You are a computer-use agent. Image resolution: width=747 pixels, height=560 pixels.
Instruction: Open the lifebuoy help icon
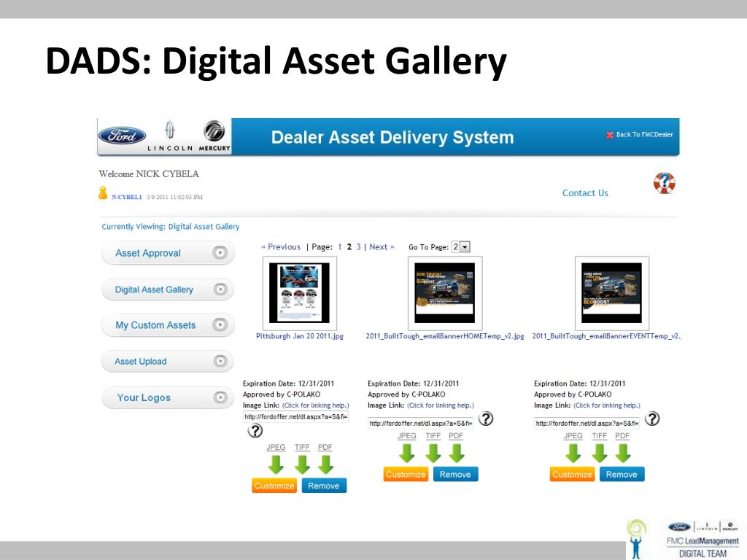pos(664,183)
